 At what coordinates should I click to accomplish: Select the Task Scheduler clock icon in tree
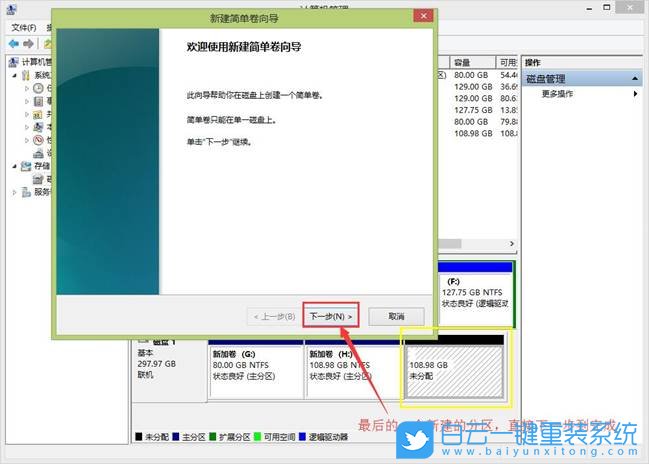point(38,88)
